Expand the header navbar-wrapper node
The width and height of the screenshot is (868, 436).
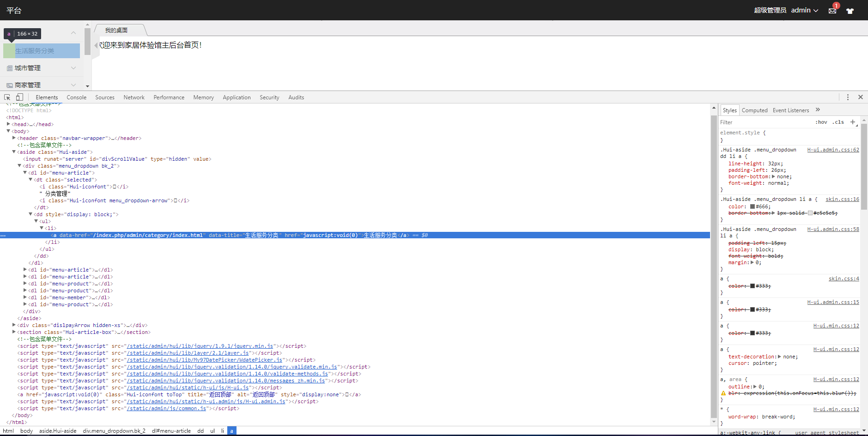[x=14, y=138]
